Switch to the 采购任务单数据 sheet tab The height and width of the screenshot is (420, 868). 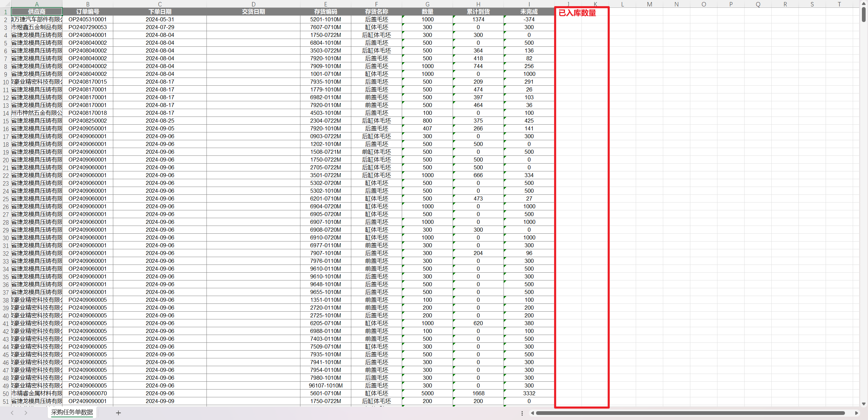click(72, 412)
